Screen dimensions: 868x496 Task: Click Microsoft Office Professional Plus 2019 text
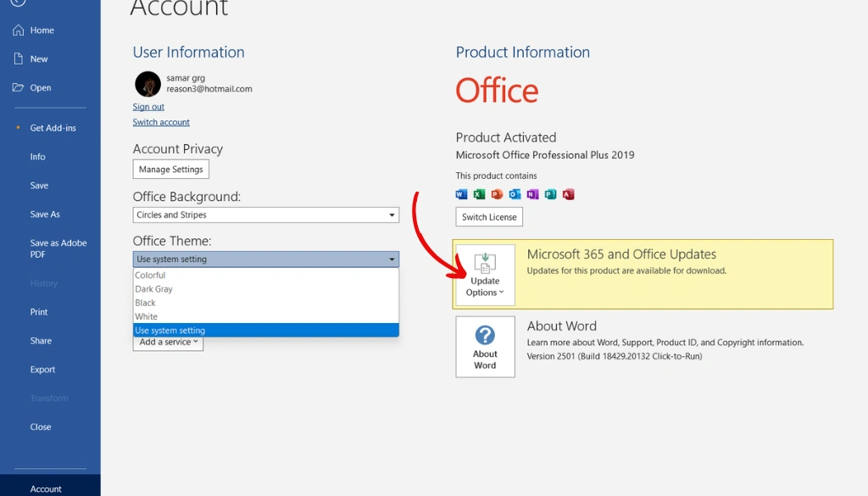545,155
